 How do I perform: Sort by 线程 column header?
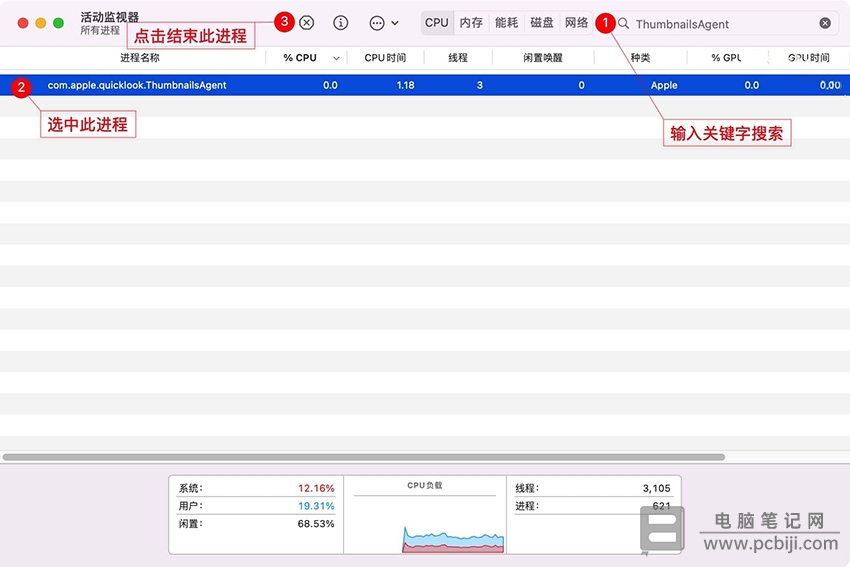pos(458,57)
